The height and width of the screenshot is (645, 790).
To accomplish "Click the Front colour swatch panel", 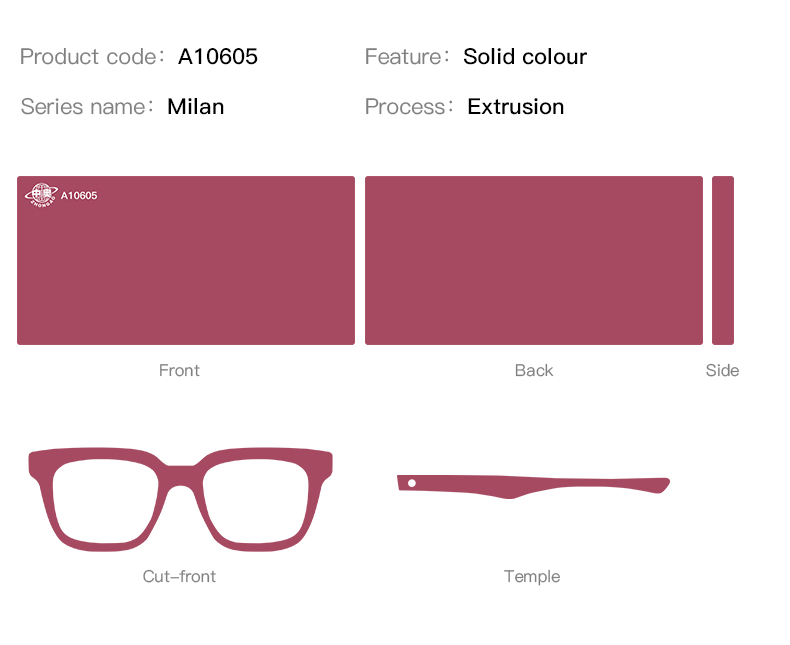I will [x=186, y=270].
